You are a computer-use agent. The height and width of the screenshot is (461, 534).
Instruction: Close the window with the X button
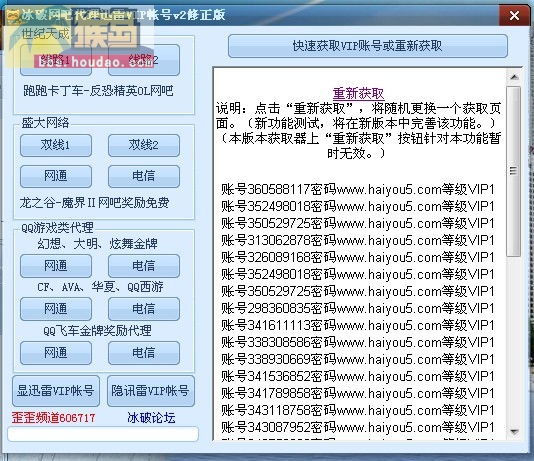point(514,15)
